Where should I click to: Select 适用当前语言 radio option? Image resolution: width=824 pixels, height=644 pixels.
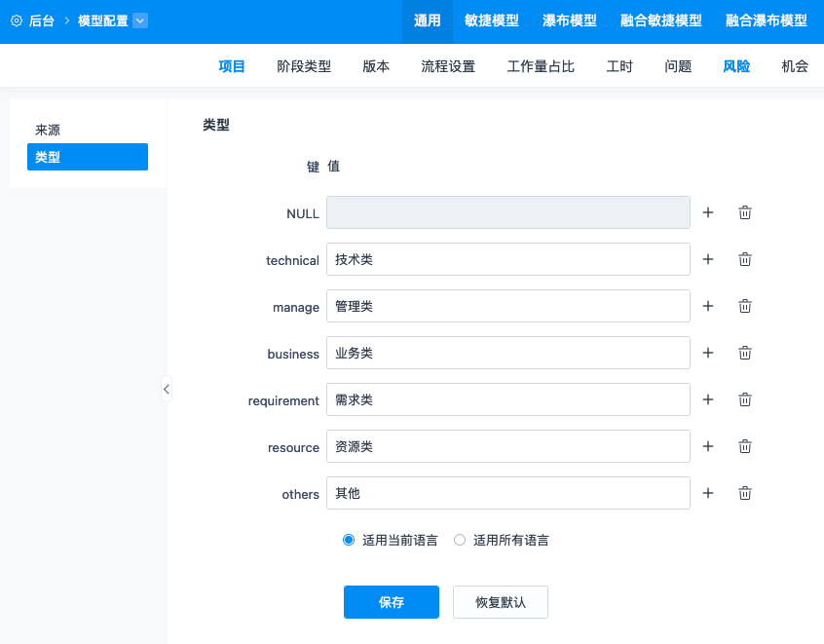point(349,540)
